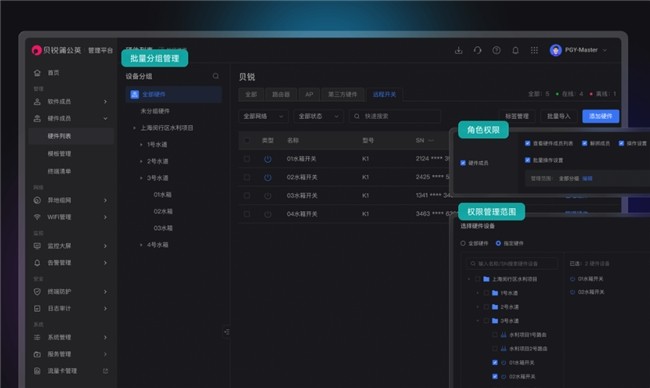Click the PGY-Master user avatar
The height and width of the screenshot is (388, 650).
coord(555,50)
